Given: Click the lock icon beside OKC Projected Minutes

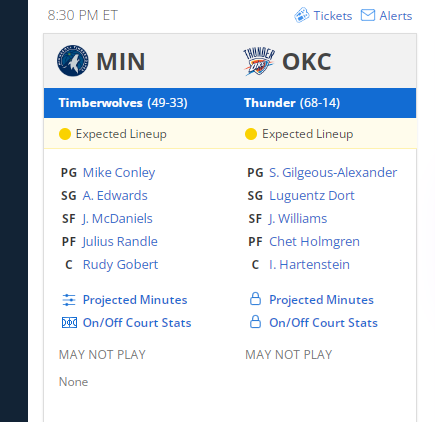Looking at the screenshot, I should (255, 299).
